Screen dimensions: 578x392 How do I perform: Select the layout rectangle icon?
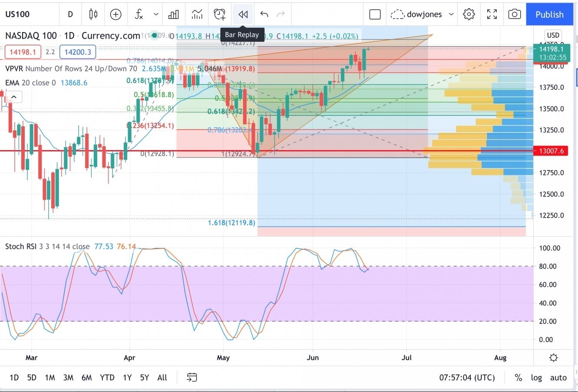point(375,14)
